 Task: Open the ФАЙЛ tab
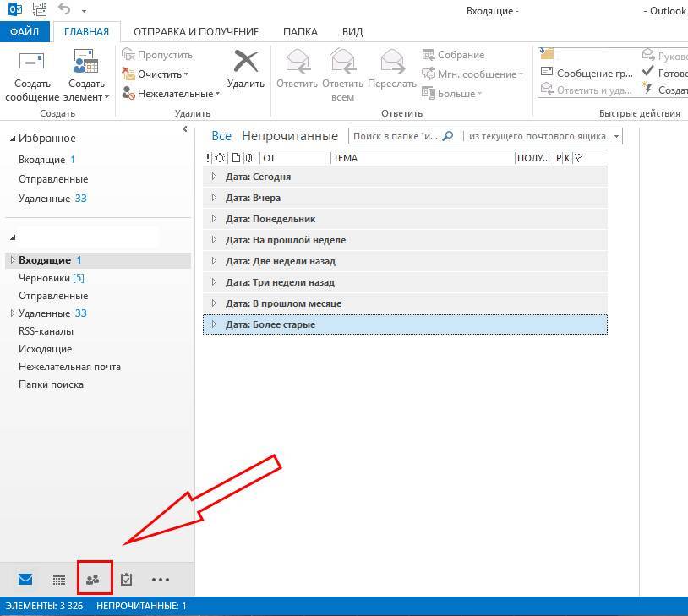pyautogui.click(x=25, y=32)
